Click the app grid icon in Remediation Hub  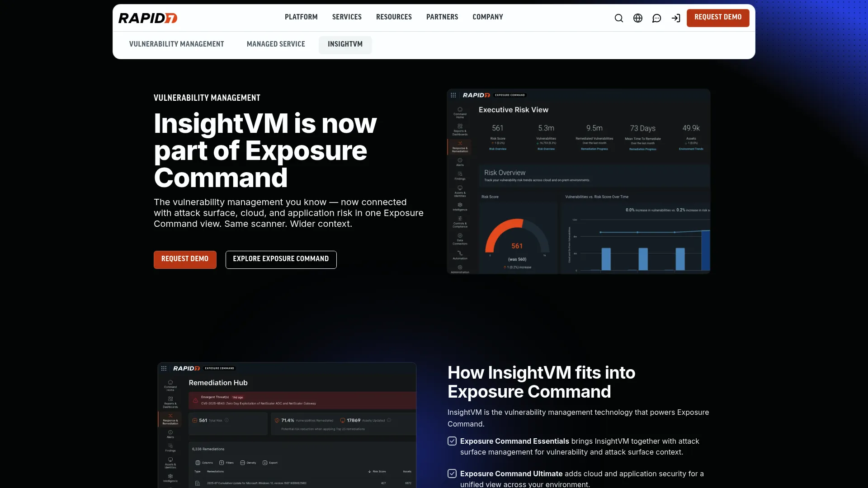point(164,368)
